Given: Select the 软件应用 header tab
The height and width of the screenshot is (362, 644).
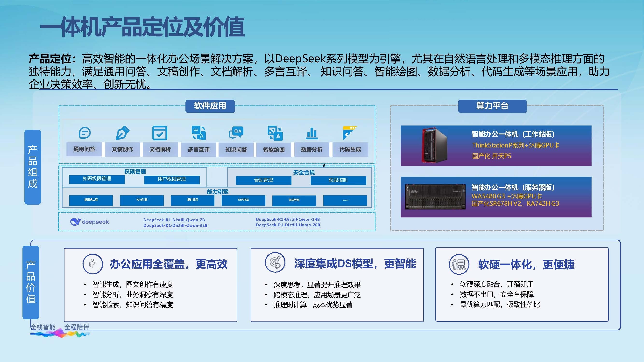Looking at the screenshot, I should (x=210, y=106).
